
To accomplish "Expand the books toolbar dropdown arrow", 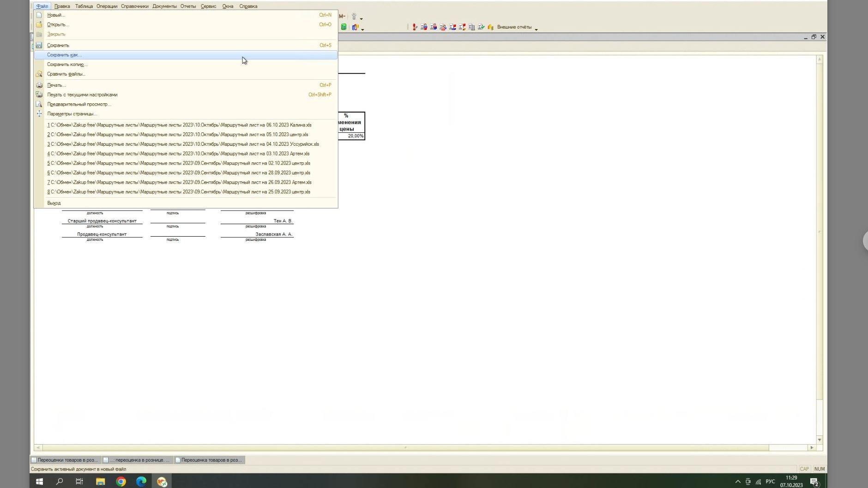I will (363, 29).
